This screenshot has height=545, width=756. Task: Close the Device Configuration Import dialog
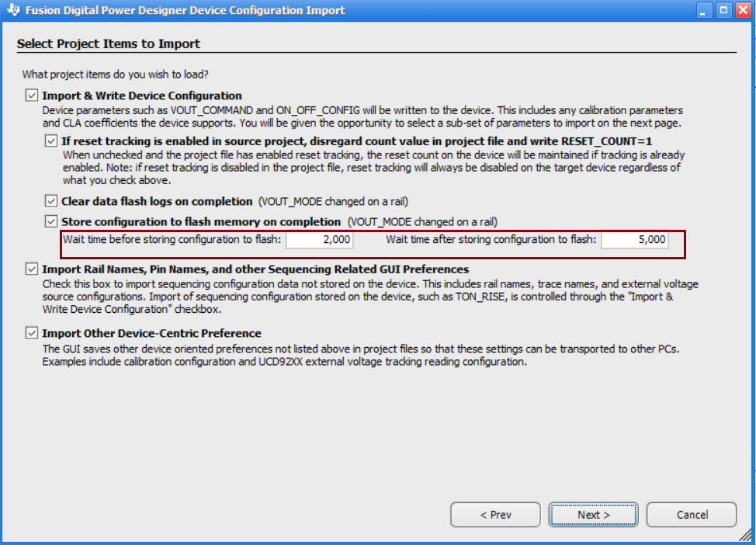743,10
